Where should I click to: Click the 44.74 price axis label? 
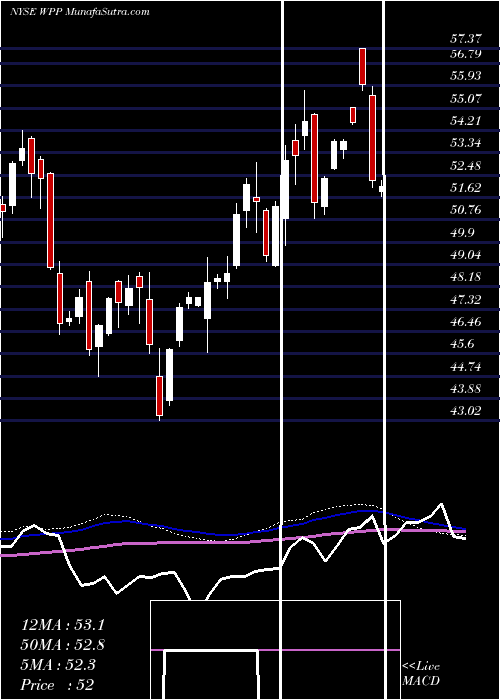pos(466,367)
